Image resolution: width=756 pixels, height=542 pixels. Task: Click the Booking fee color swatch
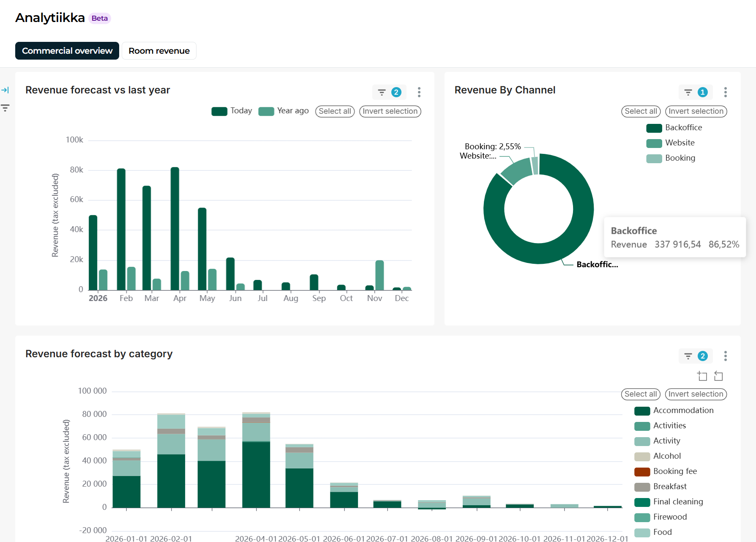(642, 471)
